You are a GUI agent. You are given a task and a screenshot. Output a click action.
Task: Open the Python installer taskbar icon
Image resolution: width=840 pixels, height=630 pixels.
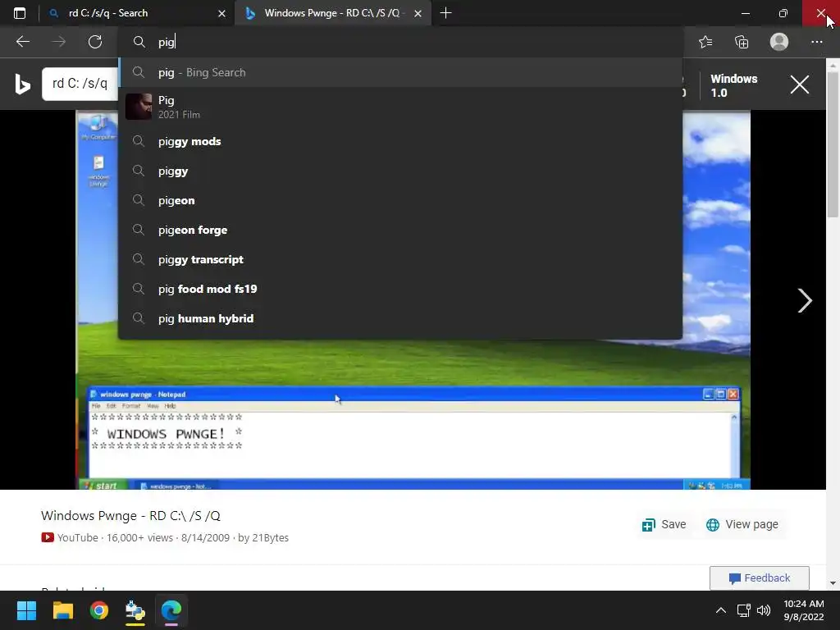135,610
